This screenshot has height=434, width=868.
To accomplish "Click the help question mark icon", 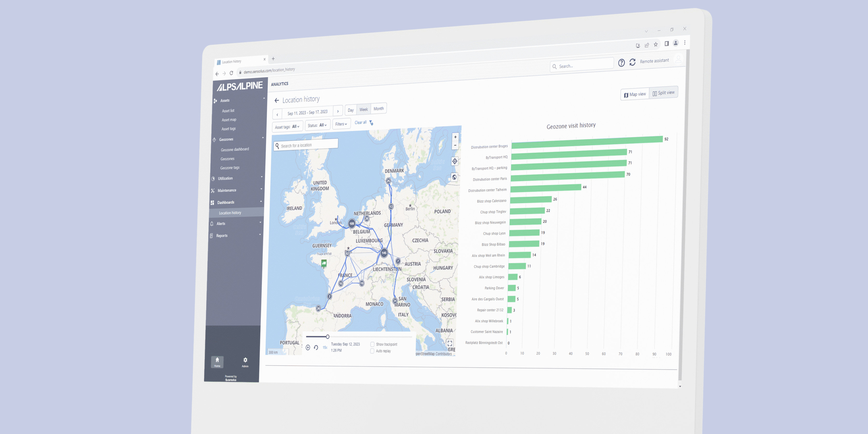I will pos(621,63).
